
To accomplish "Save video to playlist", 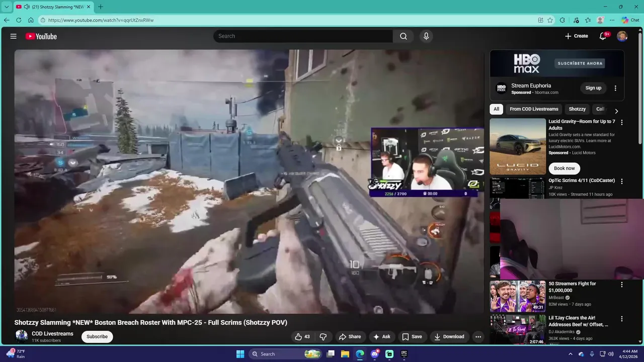I will click(x=412, y=337).
